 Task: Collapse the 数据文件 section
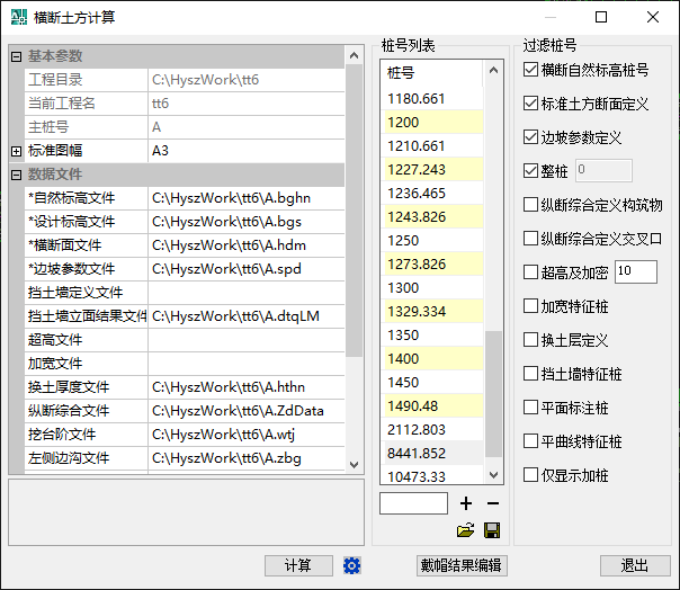coord(16,175)
